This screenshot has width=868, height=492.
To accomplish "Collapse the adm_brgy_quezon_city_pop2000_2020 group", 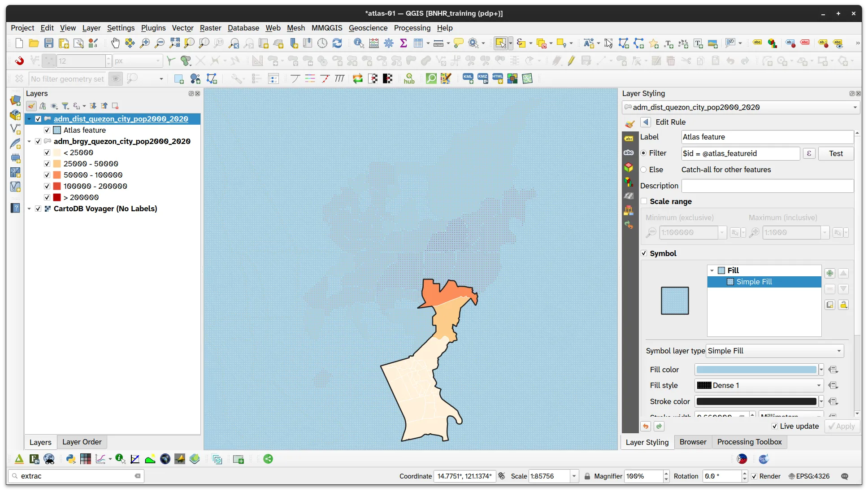I will [29, 141].
